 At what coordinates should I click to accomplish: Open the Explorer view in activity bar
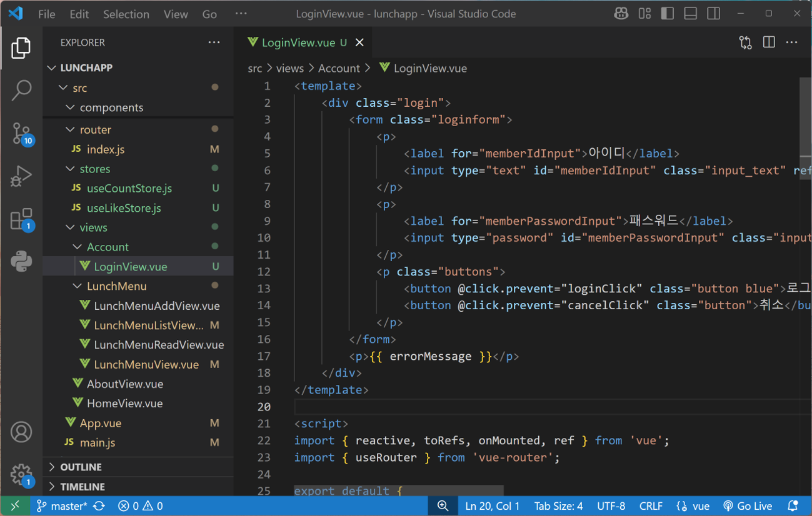[x=21, y=48]
